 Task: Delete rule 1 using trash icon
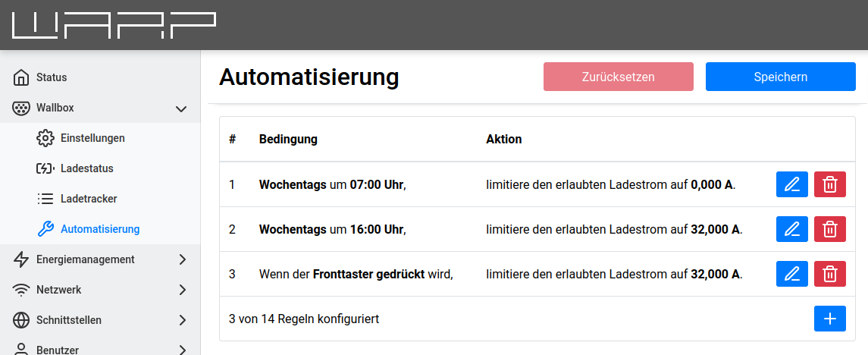click(x=830, y=184)
